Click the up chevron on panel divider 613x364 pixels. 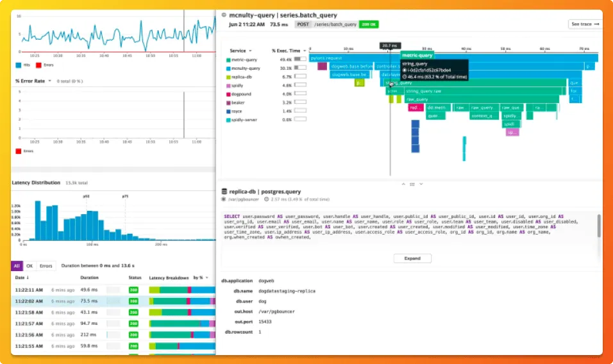click(x=403, y=184)
